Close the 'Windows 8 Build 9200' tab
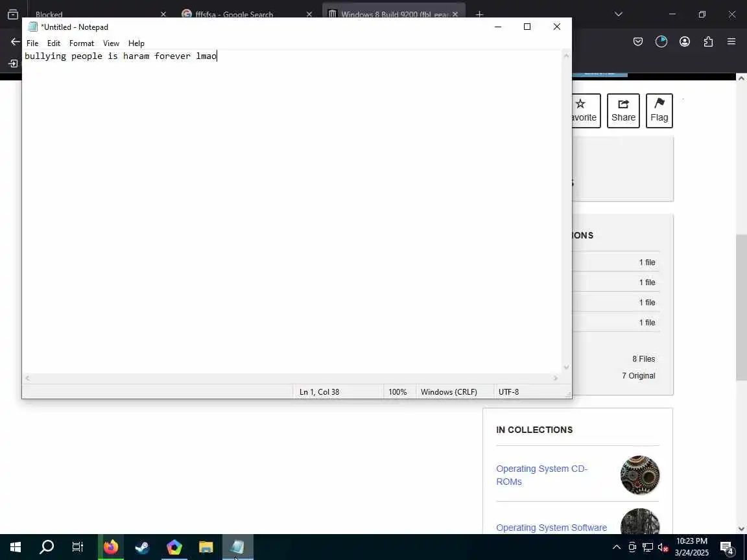Image resolution: width=747 pixels, height=560 pixels. [x=455, y=14]
